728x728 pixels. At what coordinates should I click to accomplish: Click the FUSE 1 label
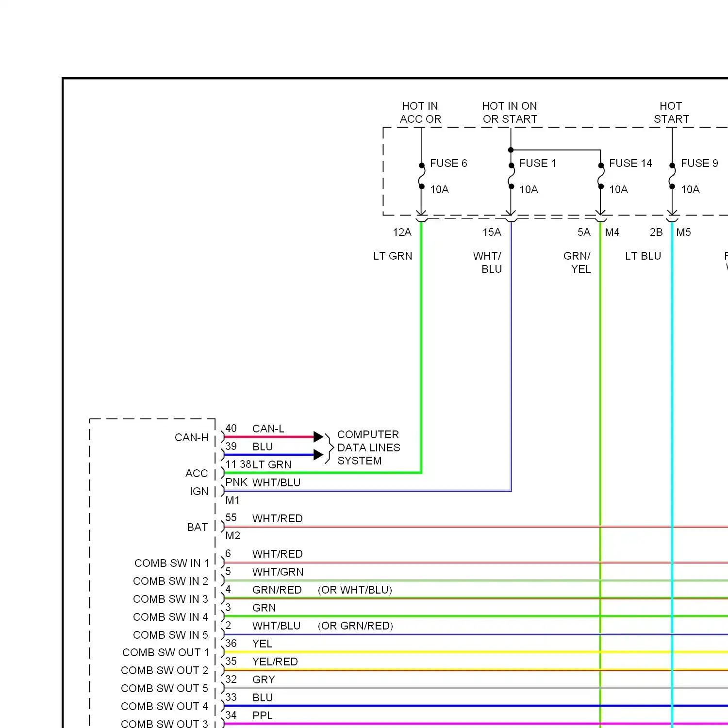click(x=538, y=163)
